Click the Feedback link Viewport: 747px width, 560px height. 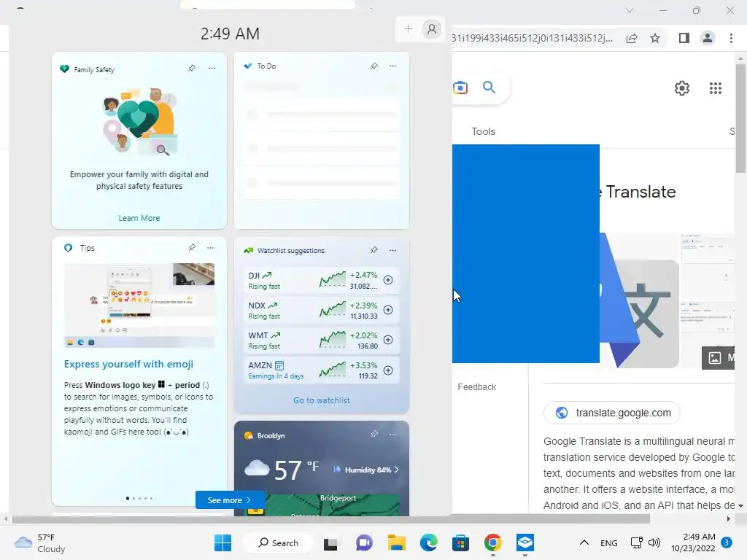coord(476,387)
